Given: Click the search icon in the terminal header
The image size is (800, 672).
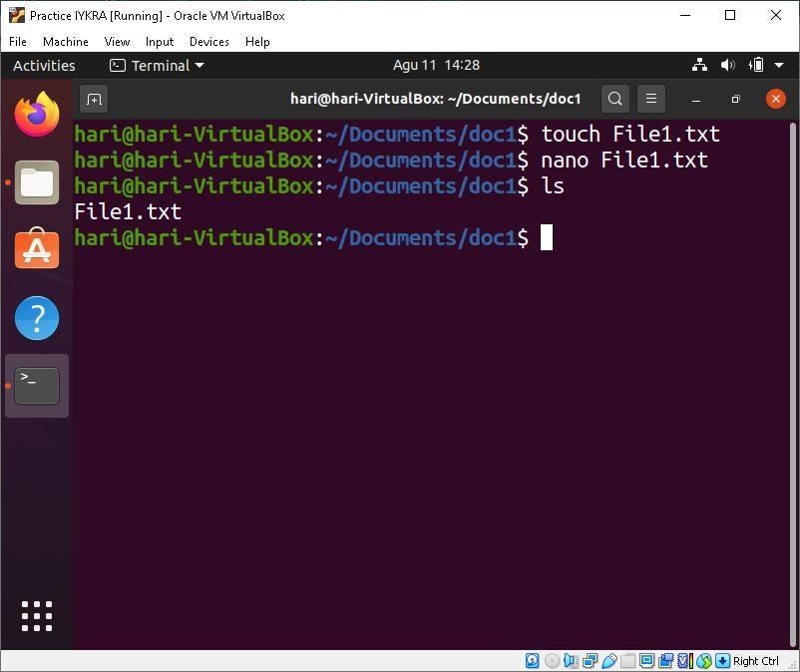Looking at the screenshot, I should pos(614,99).
